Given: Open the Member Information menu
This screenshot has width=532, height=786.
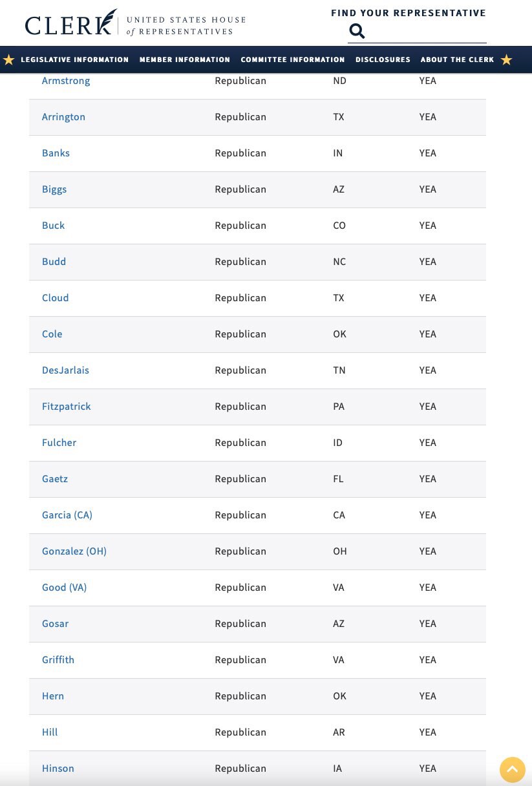Looking at the screenshot, I should pos(185,59).
